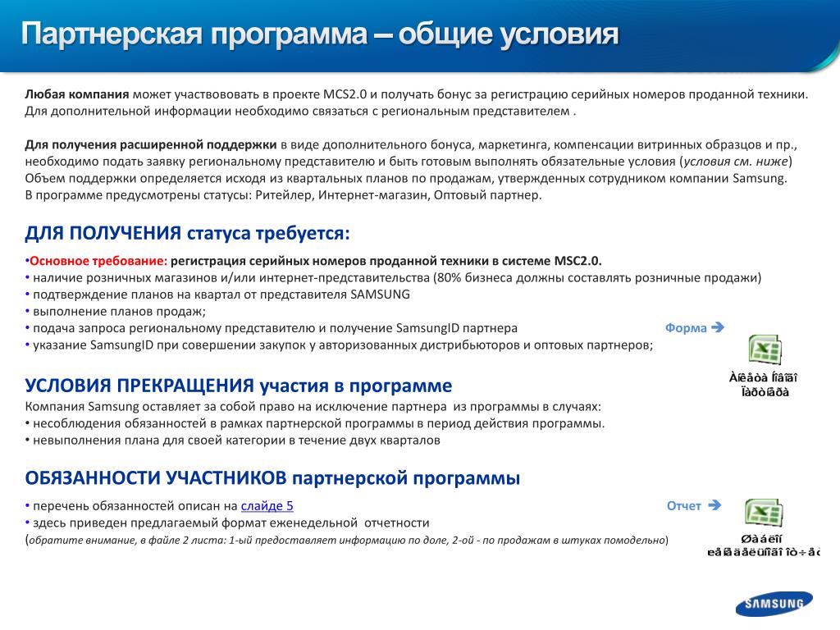Click the bullet выполнение планов продаж;
This screenshot has height=630, width=840.
(115, 311)
